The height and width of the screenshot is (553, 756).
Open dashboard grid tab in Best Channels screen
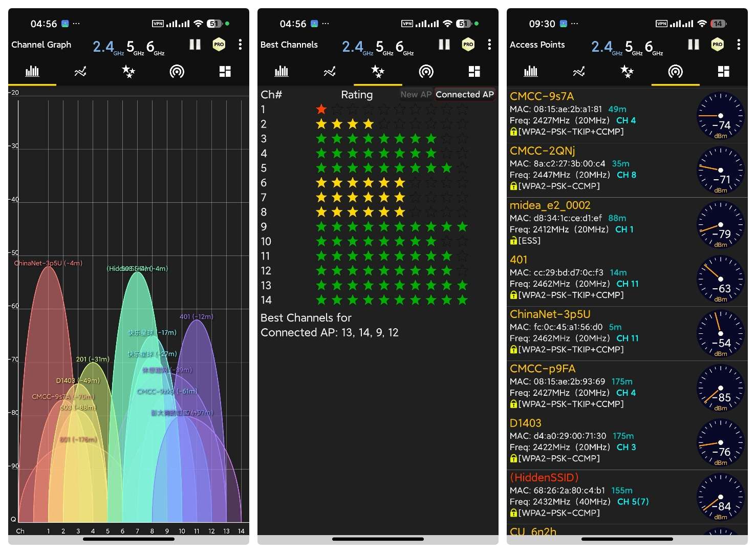474,71
